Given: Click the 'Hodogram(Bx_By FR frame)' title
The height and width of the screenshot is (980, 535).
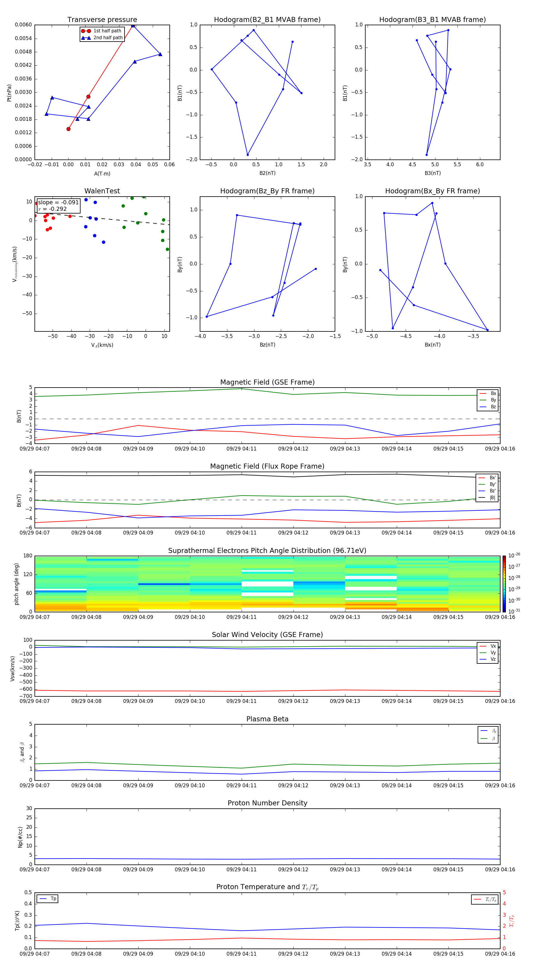Looking at the screenshot, I should 432,191.
